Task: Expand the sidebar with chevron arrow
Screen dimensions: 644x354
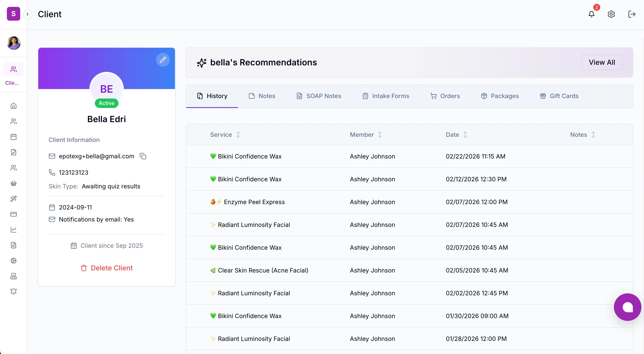Action: (28, 14)
